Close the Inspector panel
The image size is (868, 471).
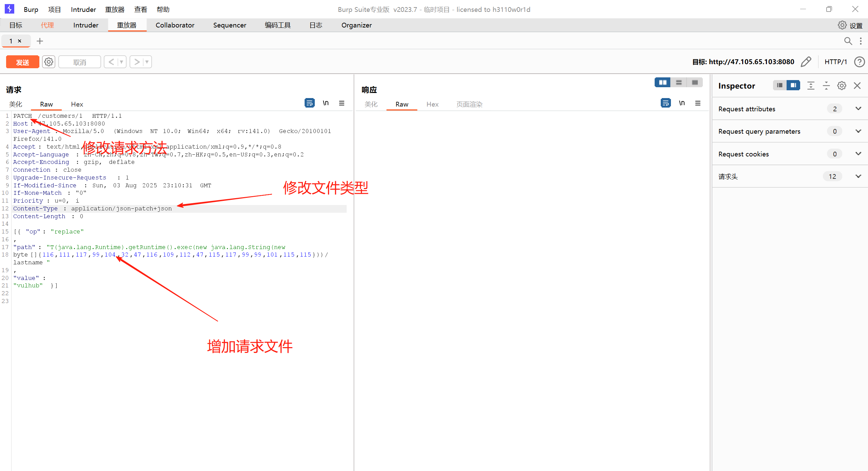click(x=857, y=86)
